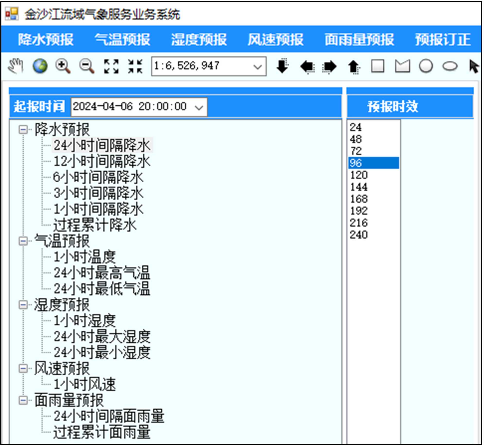Open the 预报订正 menu
486x448 pixels.
(x=443, y=40)
